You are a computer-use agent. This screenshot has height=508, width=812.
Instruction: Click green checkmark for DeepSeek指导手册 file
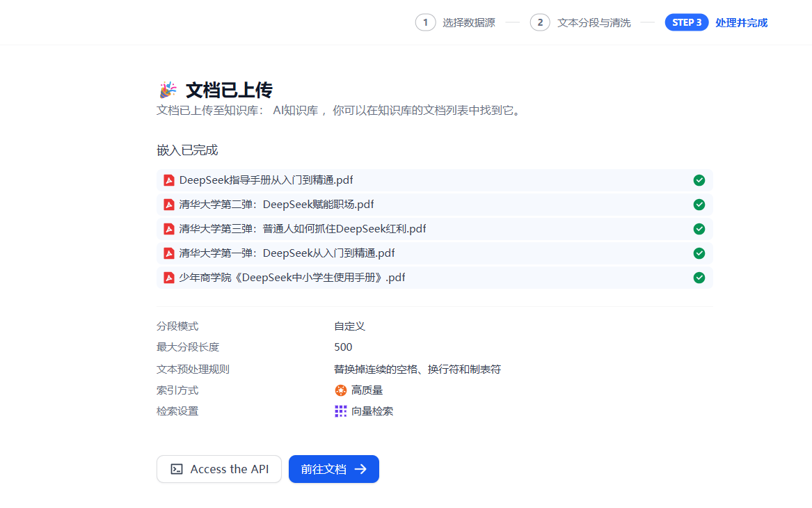coord(699,180)
